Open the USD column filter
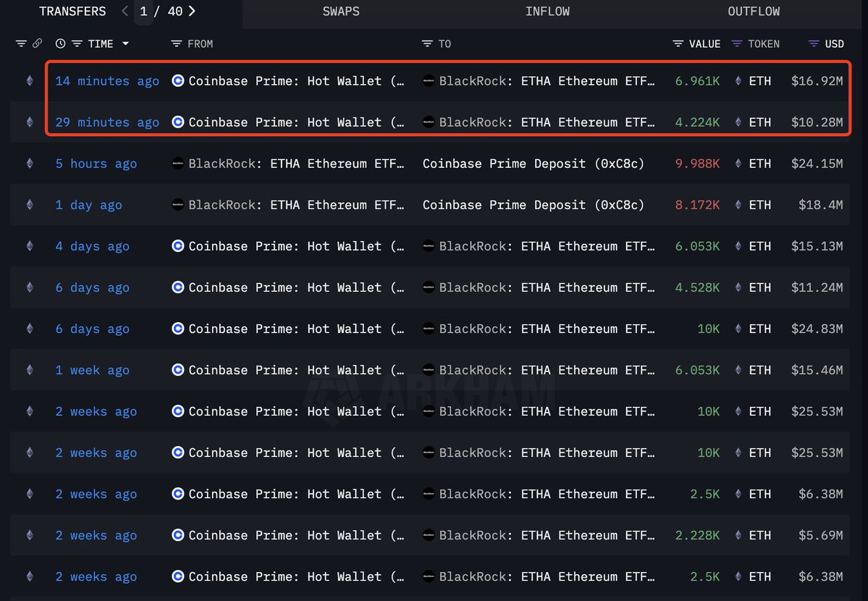The height and width of the screenshot is (601, 868). (x=814, y=43)
